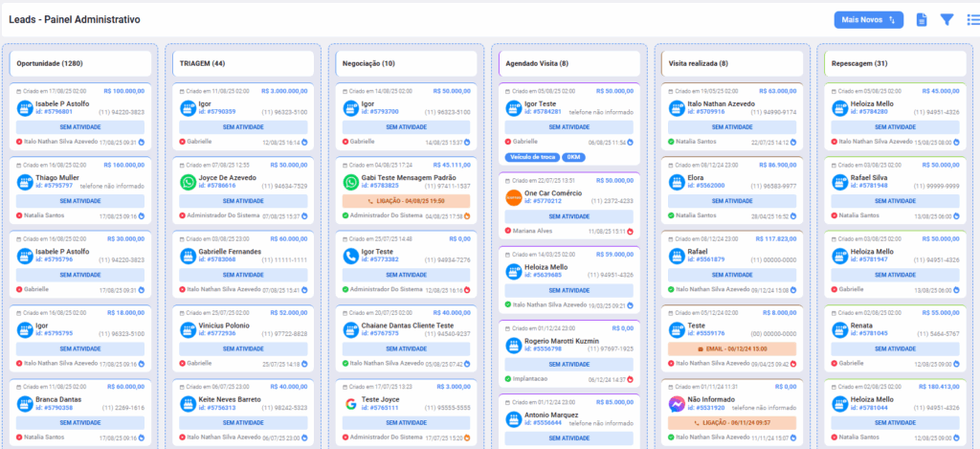Open lead id #5556644

click(544, 423)
